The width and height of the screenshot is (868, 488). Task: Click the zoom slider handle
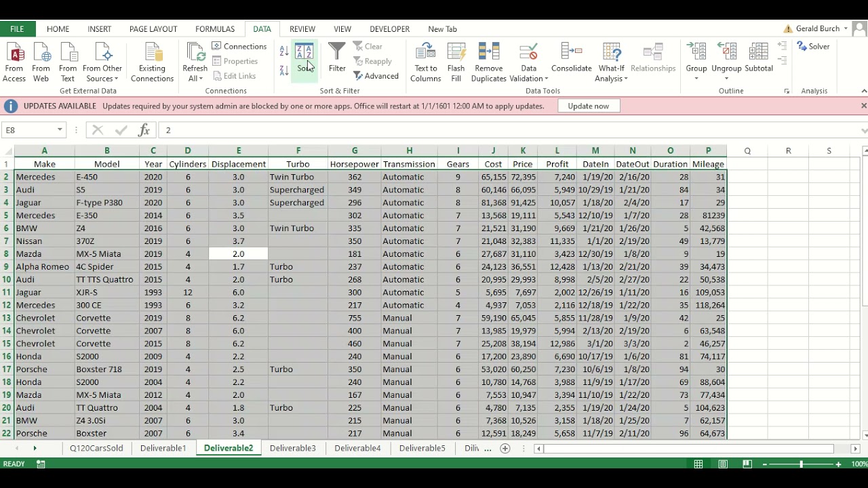point(802,464)
